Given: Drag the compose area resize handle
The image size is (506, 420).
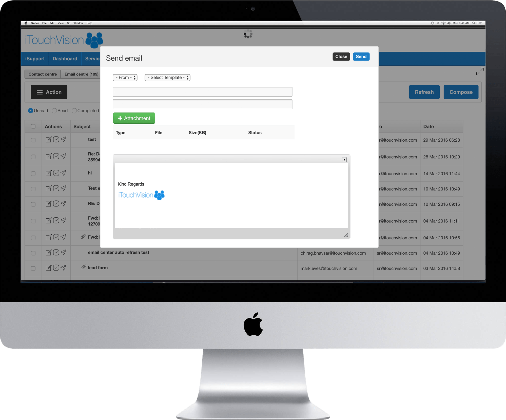Looking at the screenshot, I should 346,235.
